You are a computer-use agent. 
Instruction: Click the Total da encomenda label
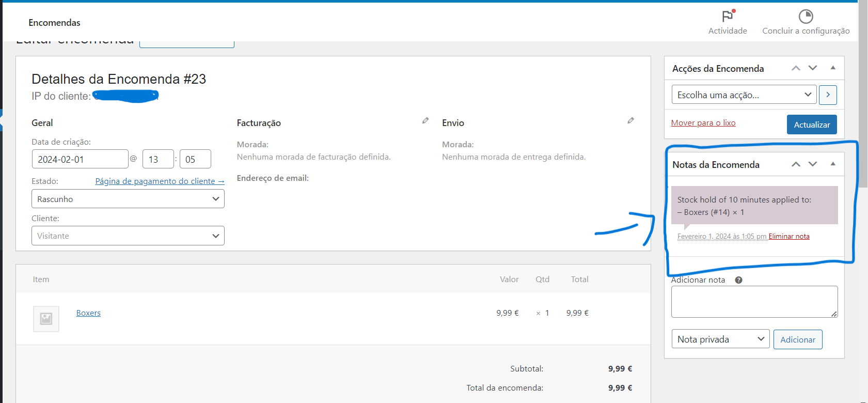504,388
